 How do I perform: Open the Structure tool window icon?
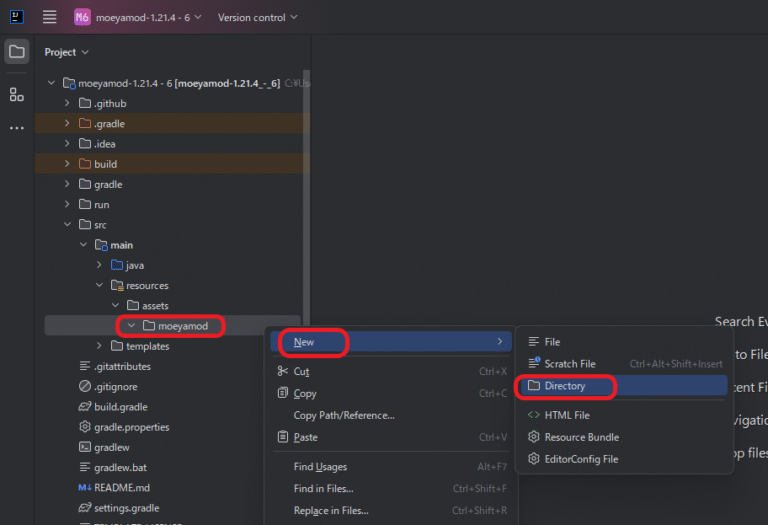(17, 94)
